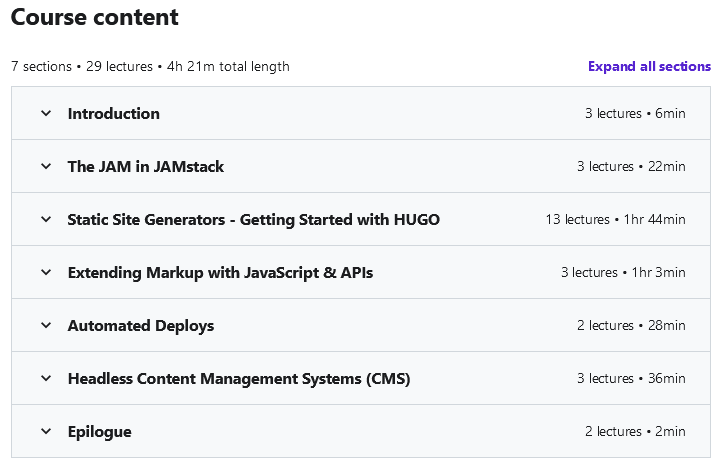Open the Automated Deploys section
The image size is (715, 467).
coord(141,326)
